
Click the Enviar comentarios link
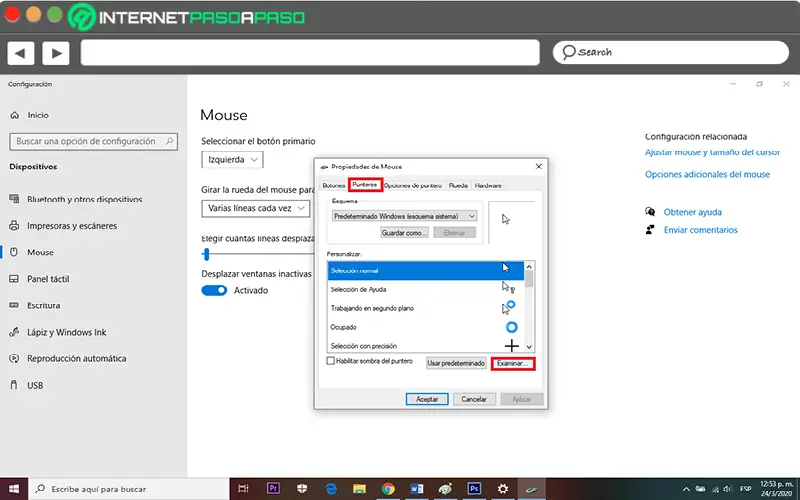coord(701,230)
